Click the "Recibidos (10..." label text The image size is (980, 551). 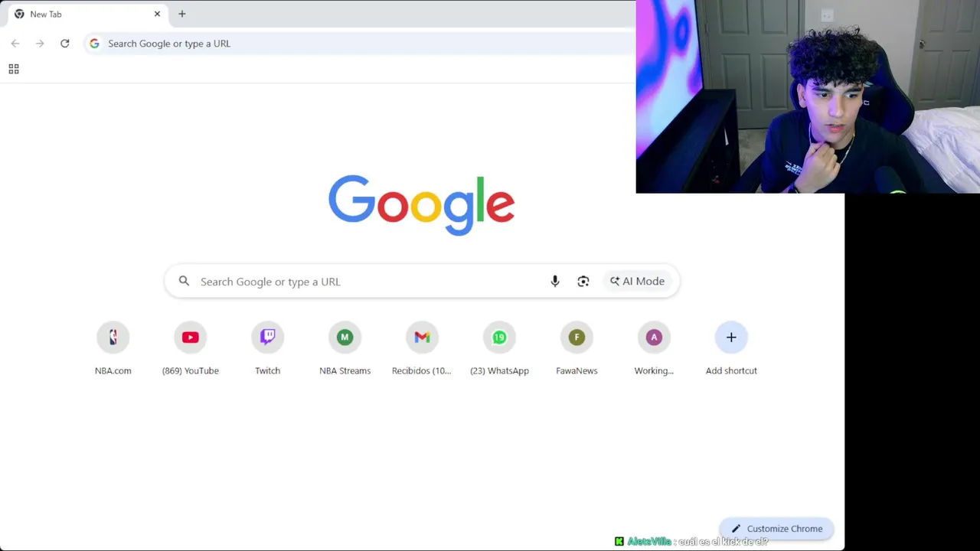[x=422, y=371]
